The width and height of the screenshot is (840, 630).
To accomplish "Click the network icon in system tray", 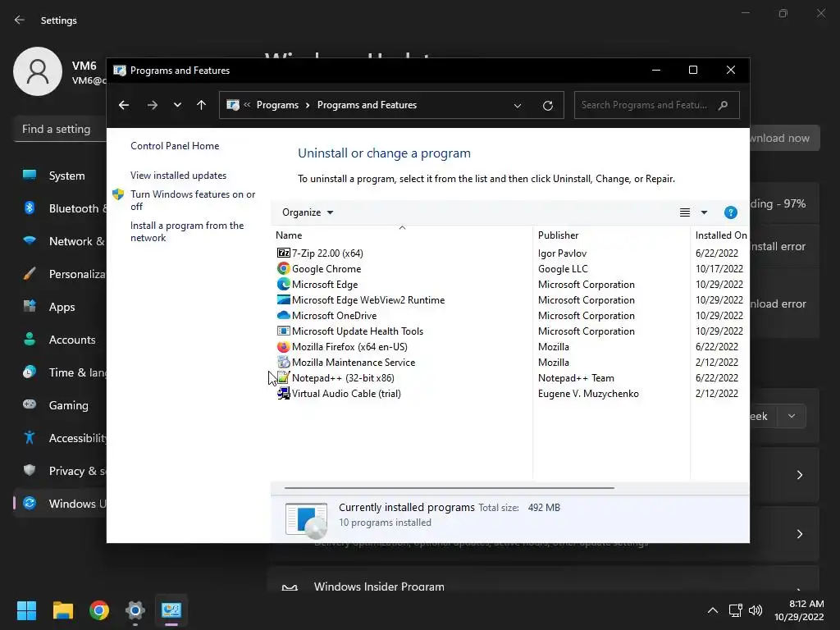I will 735,610.
